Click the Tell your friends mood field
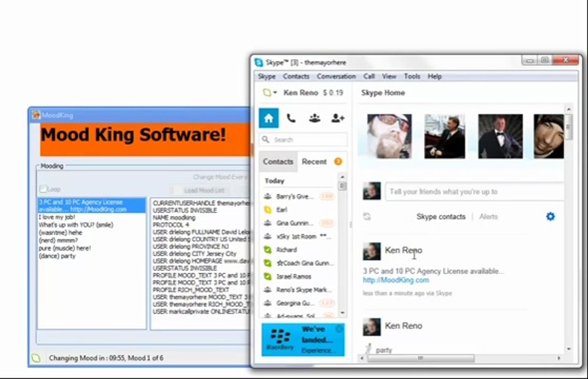 point(474,192)
